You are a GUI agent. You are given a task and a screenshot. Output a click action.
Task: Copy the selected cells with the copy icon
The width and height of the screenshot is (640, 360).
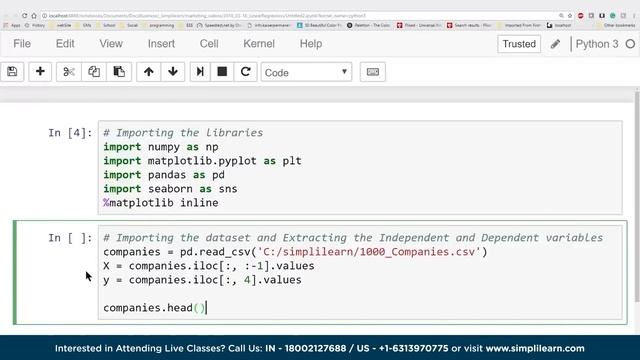[x=94, y=72]
